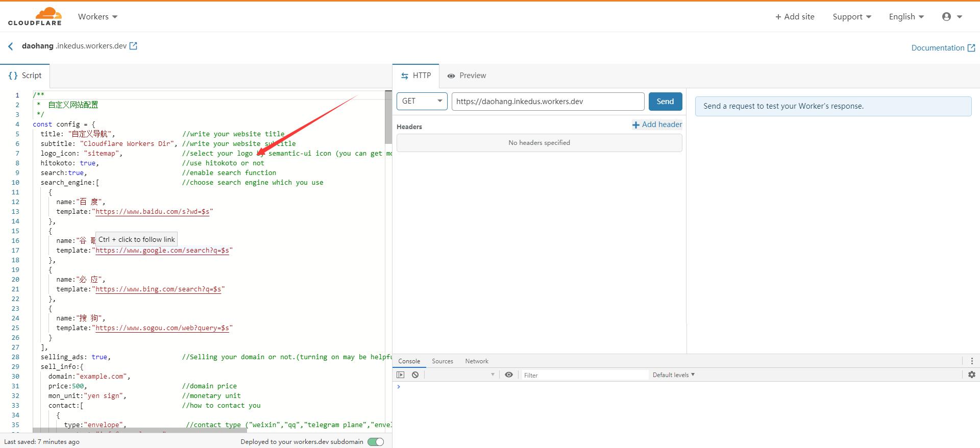The width and height of the screenshot is (980, 448).
Task: Select the Console devtools tab
Action: [x=409, y=361]
